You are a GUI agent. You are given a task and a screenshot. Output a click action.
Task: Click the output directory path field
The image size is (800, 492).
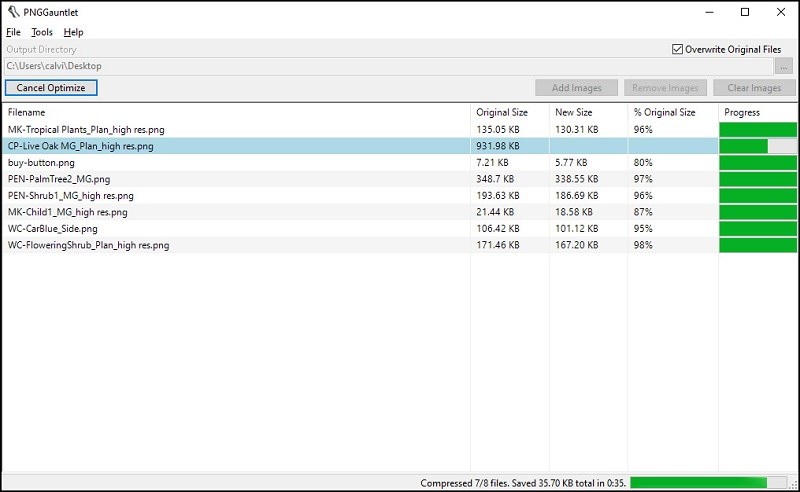[389, 66]
